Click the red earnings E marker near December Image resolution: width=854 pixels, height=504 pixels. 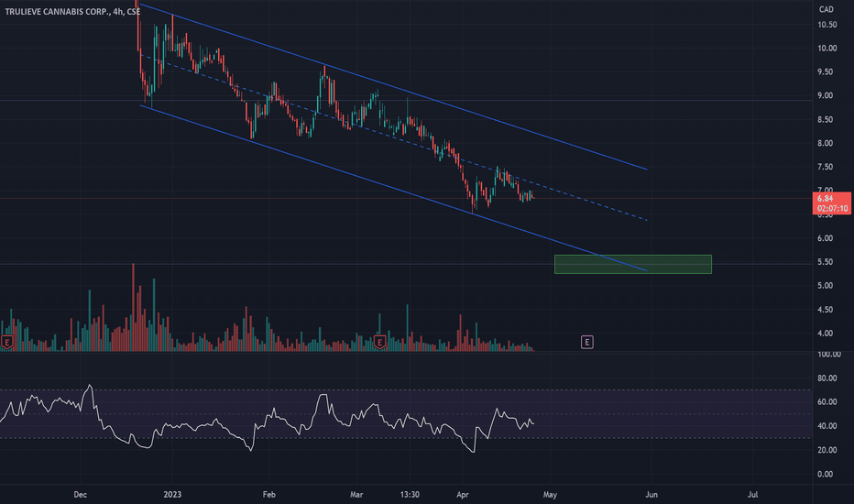pyautogui.click(x=7, y=342)
